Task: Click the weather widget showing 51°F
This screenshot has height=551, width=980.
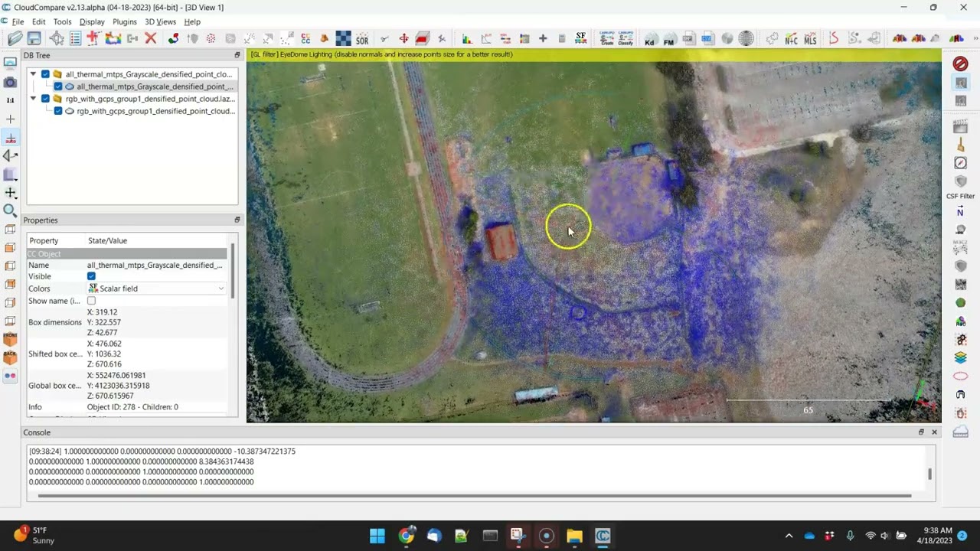Action: (x=34, y=536)
